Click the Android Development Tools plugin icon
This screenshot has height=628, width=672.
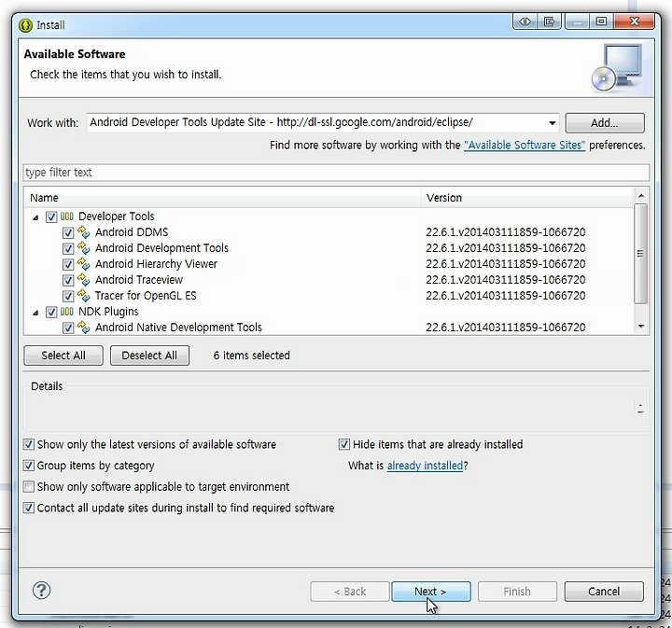pos(84,248)
